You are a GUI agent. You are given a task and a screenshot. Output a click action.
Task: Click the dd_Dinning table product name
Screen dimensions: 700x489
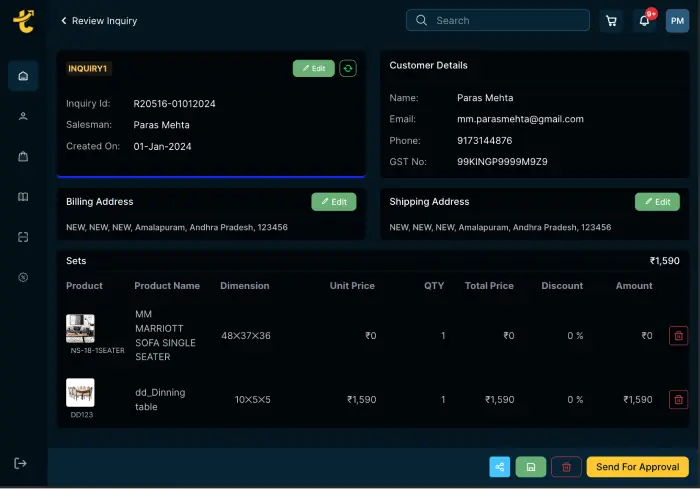[x=160, y=400]
